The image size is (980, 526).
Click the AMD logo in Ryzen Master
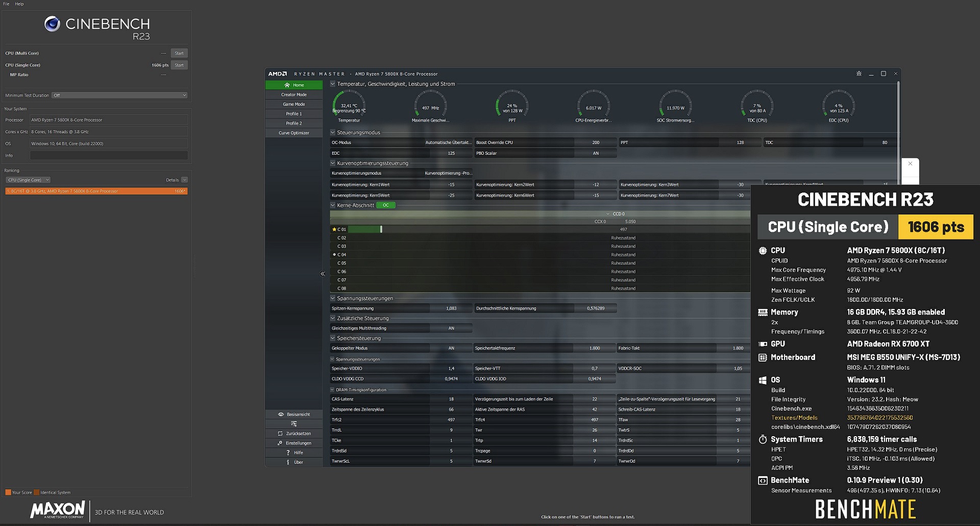coord(278,74)
